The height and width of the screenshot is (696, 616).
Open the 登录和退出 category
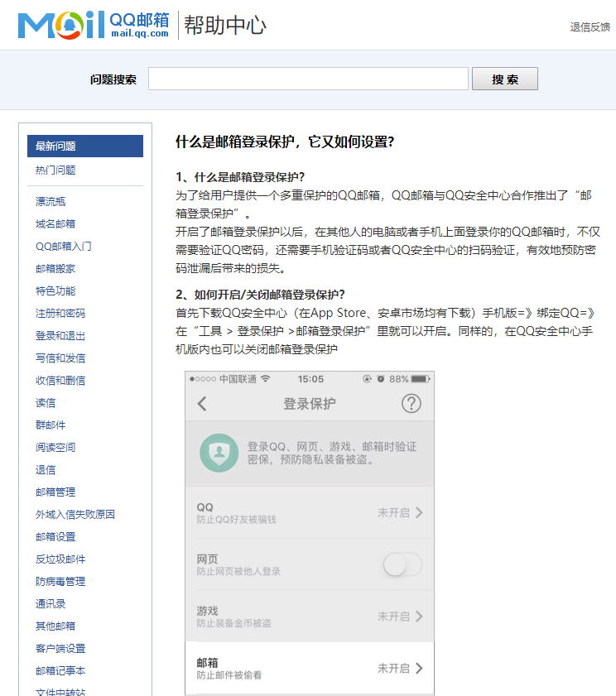[60, 335]
